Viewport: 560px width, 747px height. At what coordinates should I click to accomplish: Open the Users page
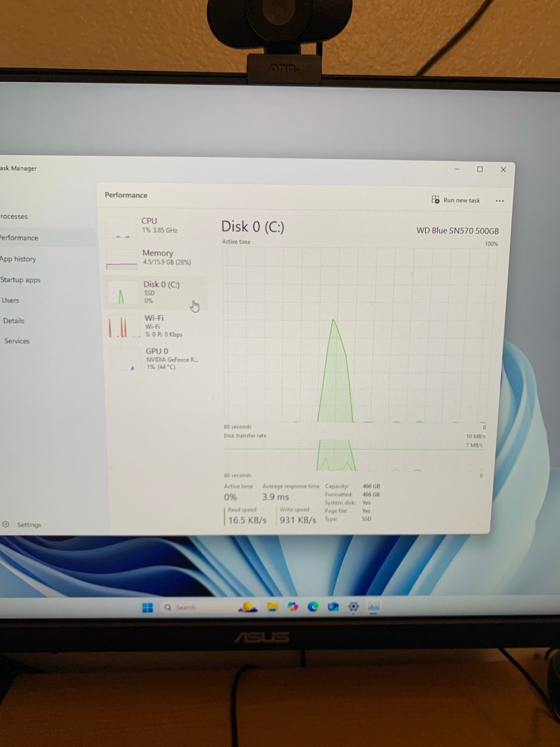coord(10,301)
